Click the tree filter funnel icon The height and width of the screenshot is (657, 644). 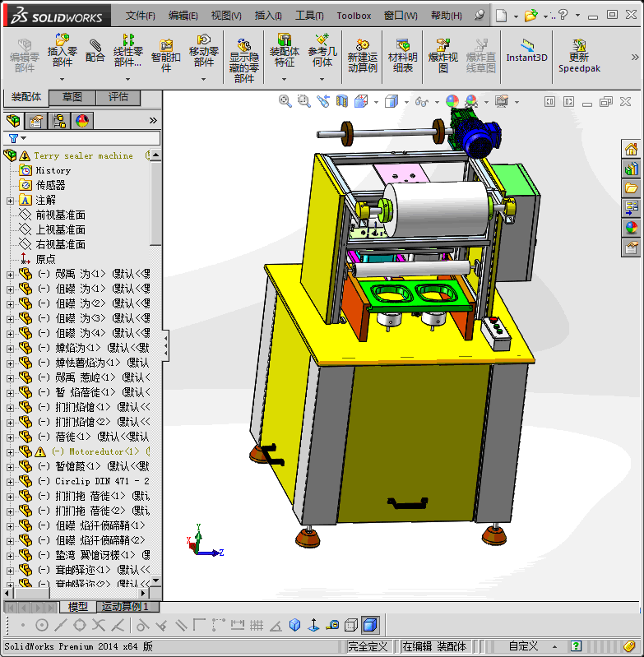tap(13, 138)
